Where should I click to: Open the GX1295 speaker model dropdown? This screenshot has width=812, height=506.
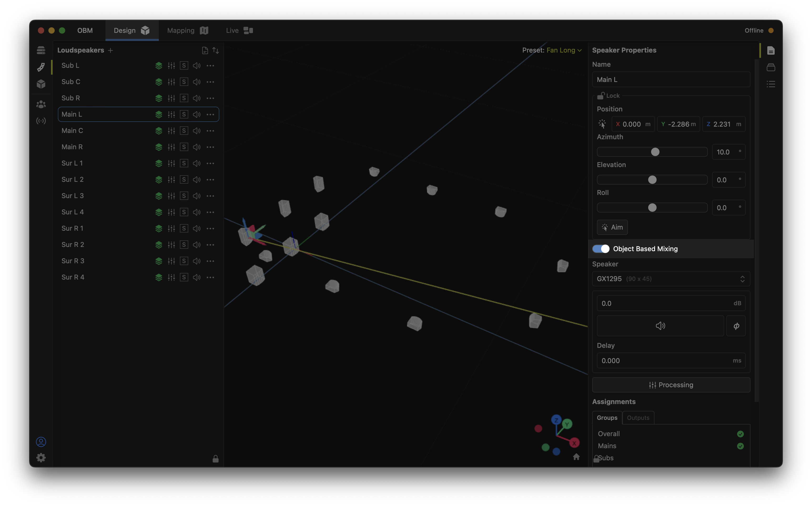(671, 279)
